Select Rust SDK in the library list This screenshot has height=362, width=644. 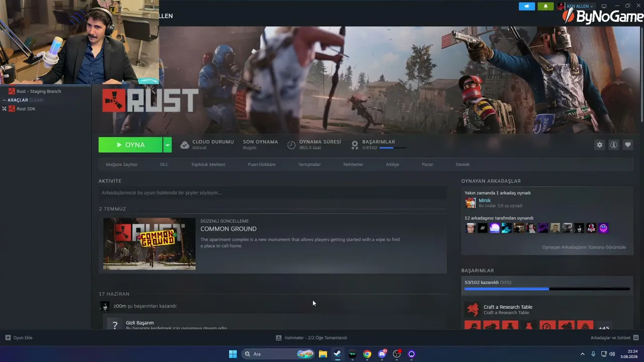click(26, 109)
